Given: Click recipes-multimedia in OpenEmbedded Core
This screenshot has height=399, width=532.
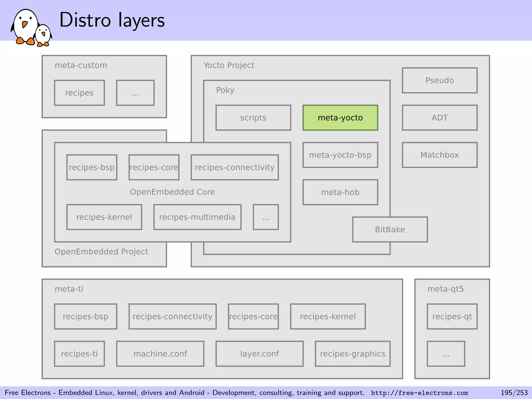Looking at the screenshot, I should 197,217.
